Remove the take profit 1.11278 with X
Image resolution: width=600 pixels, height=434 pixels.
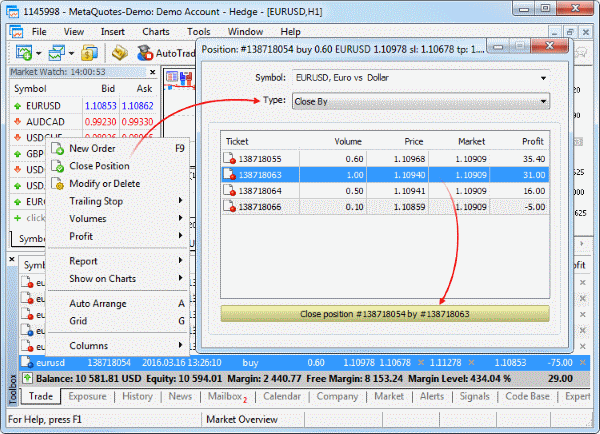tap(471, 362)
